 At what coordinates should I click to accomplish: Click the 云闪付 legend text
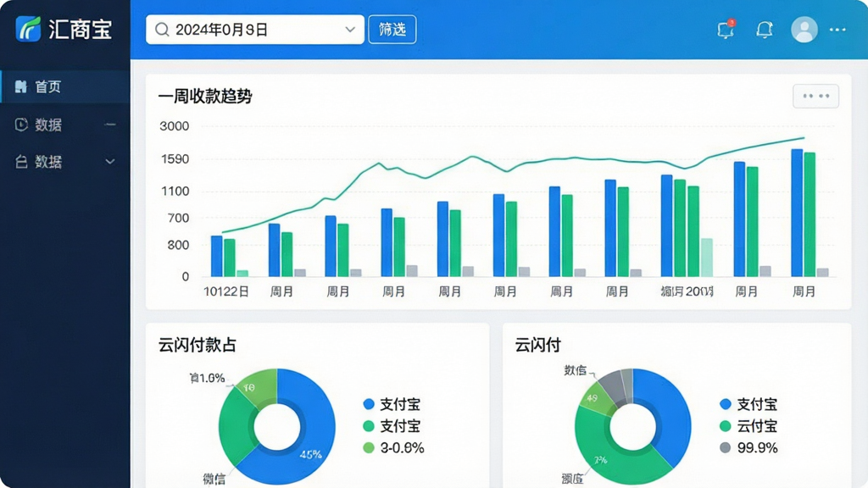(757, 426)
